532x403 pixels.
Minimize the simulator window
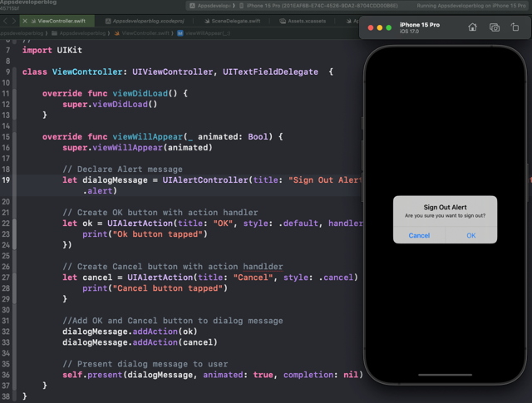pos(380,27)
